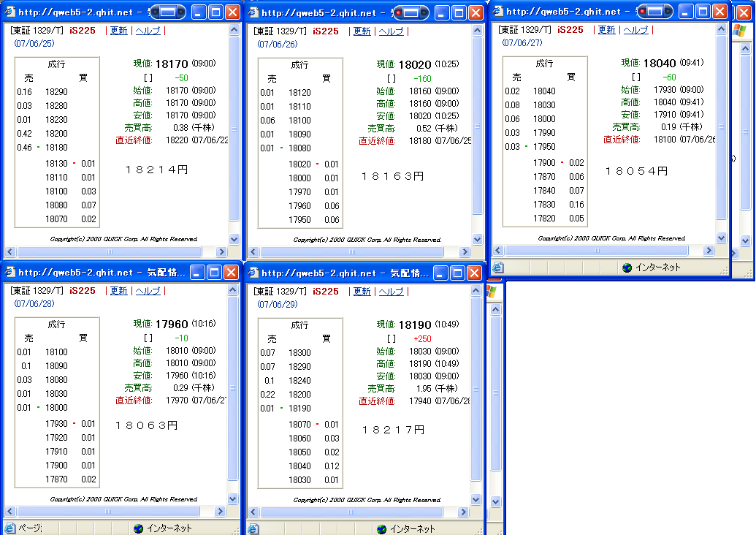Click the 更新 link in the 07/06/25 window
The width and height of the screenshot is (756, 535).
118,31
